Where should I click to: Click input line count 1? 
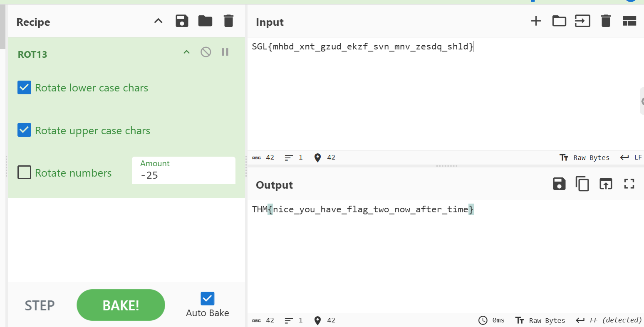click(x=294, y=157)
